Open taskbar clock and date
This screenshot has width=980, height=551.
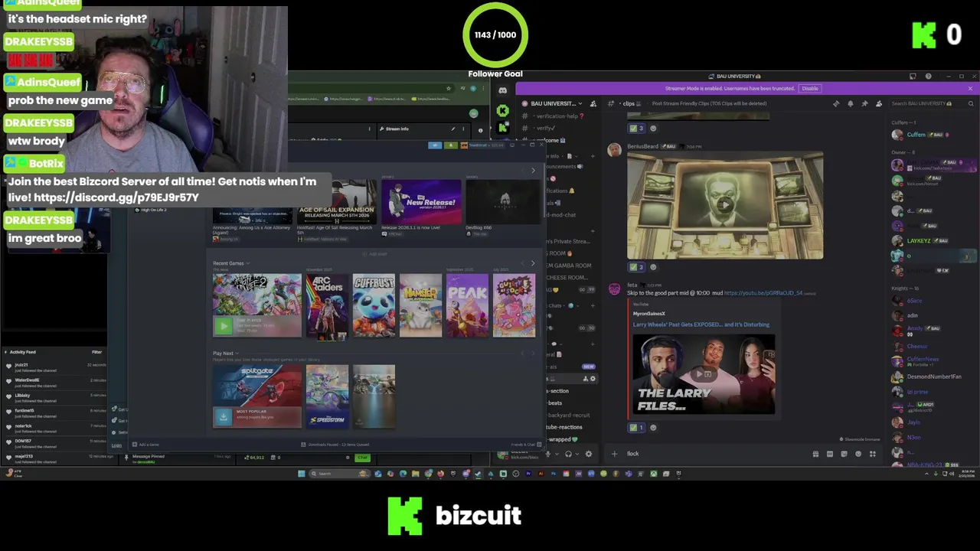click(968, 474)
